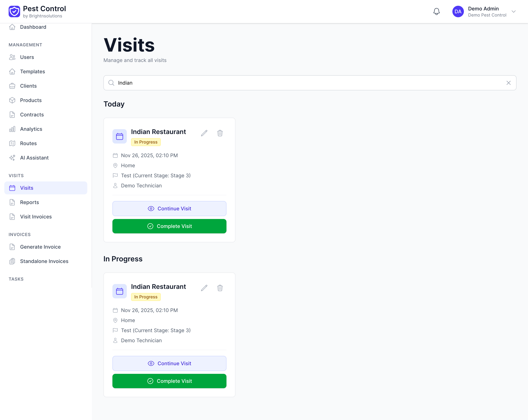The image size is (528, 420).
Task: Click the pencil icon on the In Progress section visit
Action: click(x=204, y=288)
